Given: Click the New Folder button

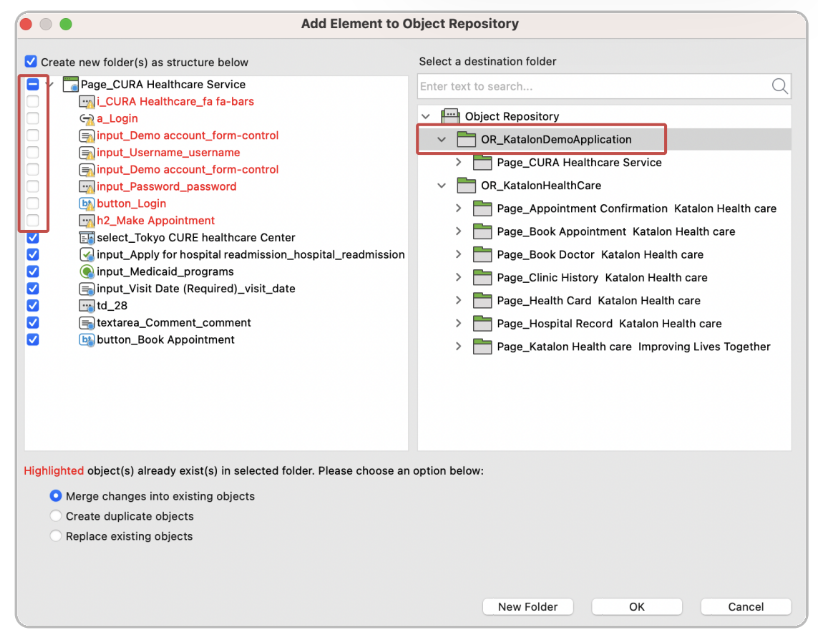Looking at the screenshot, I should (x=527, y=606).
